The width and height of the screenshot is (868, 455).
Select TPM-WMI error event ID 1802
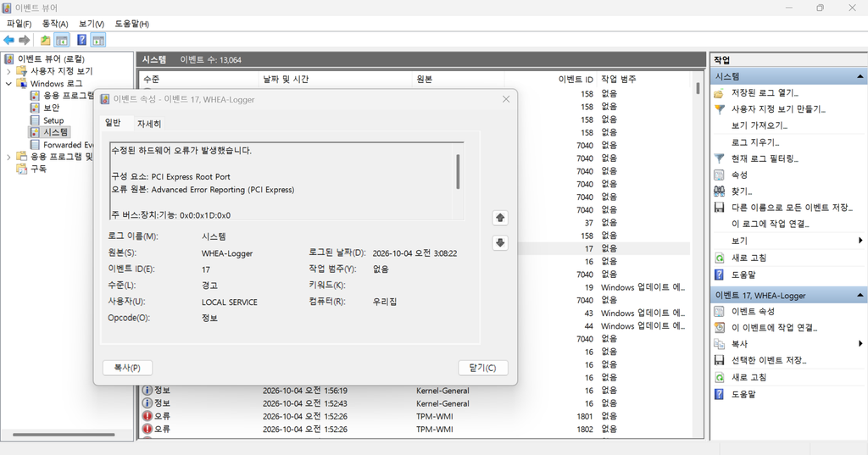tap(415, 429)
